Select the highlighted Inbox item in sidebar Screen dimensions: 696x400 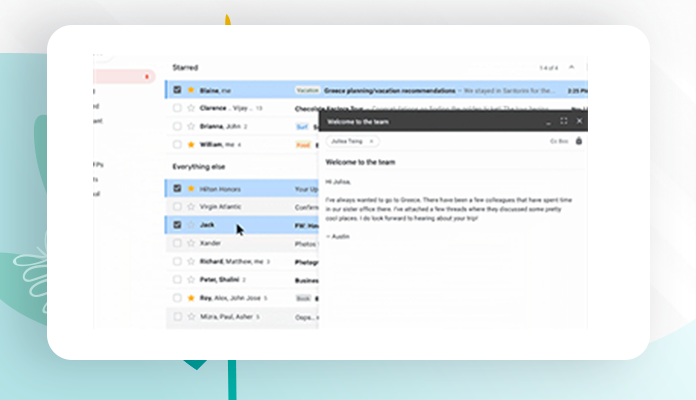tap(118, 76)
